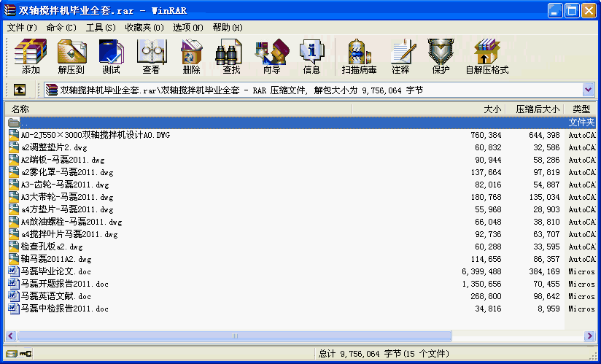
Task: Sort by the 大小 column header
Action: (429, 109)
